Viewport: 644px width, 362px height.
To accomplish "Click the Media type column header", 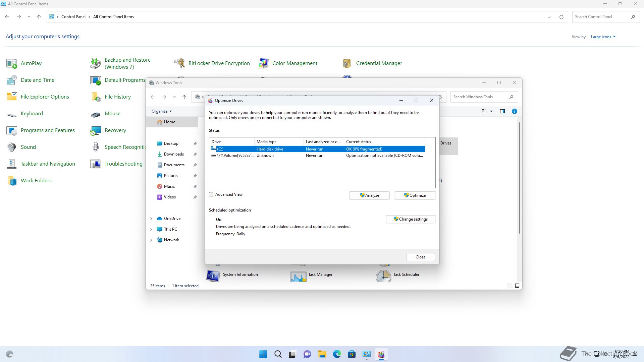I will tap(279, 142).
